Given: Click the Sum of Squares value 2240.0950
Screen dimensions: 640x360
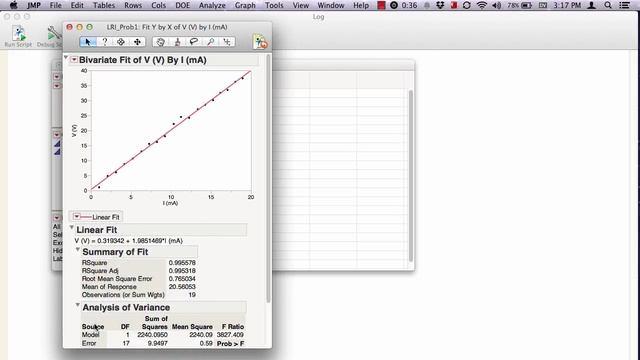Looking at the screenshot, I should coord(152,335).
